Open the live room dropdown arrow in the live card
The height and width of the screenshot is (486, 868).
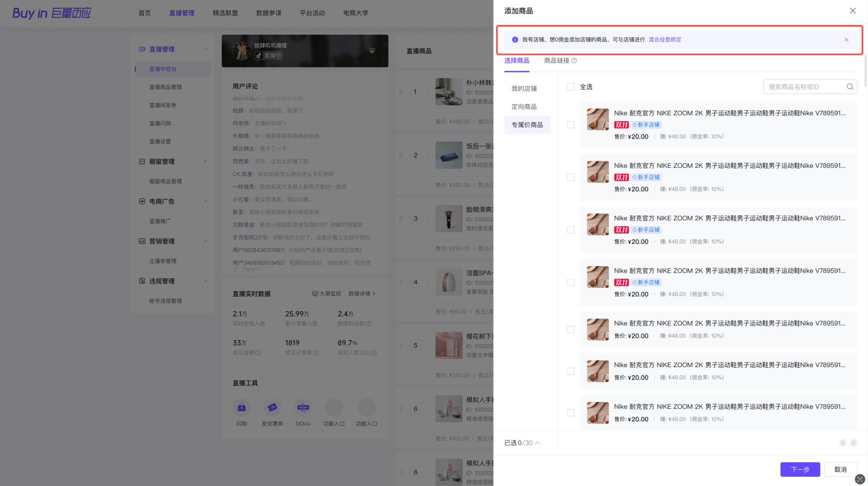372,51
